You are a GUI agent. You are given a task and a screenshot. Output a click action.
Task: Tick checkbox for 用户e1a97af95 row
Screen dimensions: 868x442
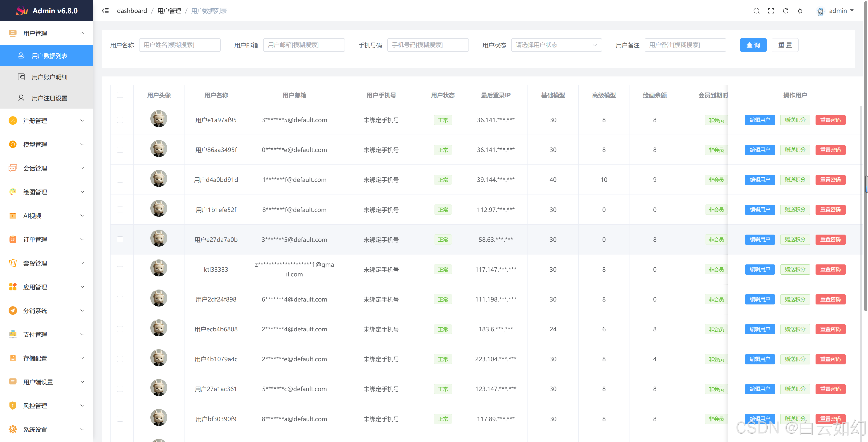(x=120, y=120)
